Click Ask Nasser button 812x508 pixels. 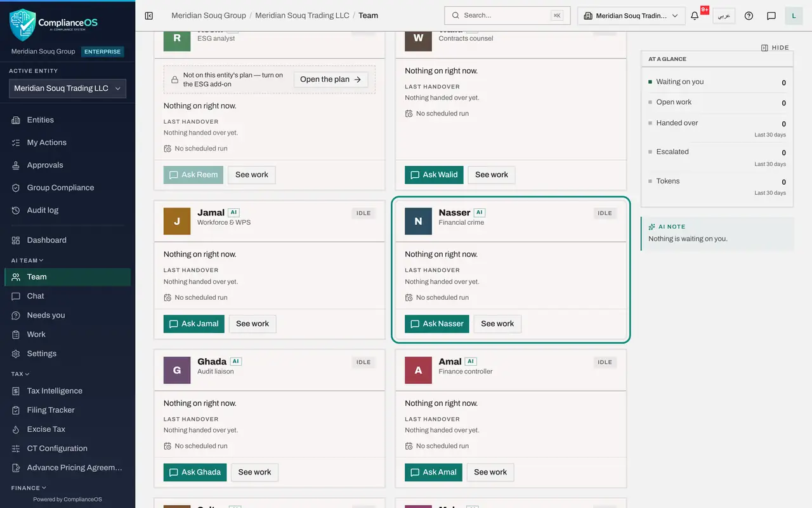click(x=437, y=324)
